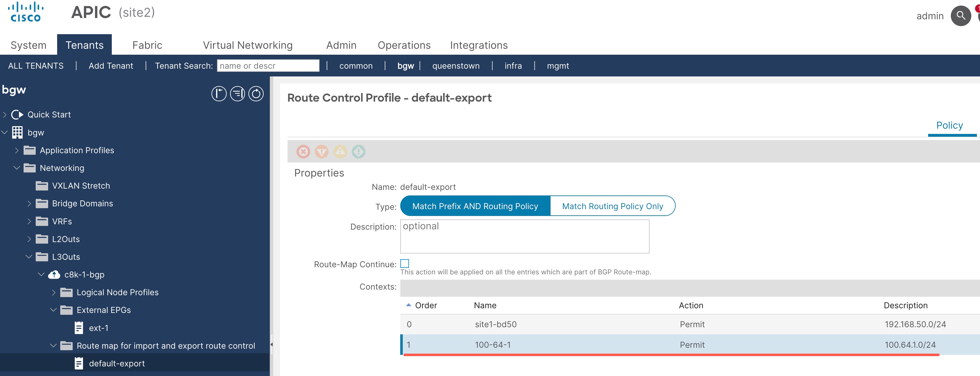Open the bgw tenant link in submenu
The height and width of the screenshot is (376, 980).
(x=406, y=66)
